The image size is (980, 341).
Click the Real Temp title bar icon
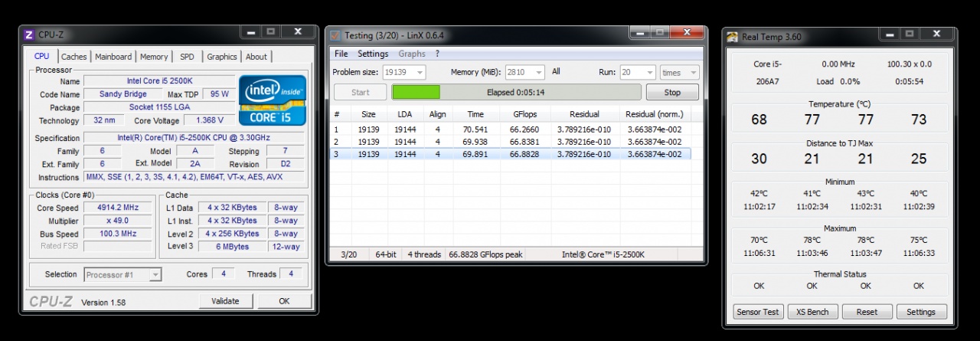click(733, 37)
